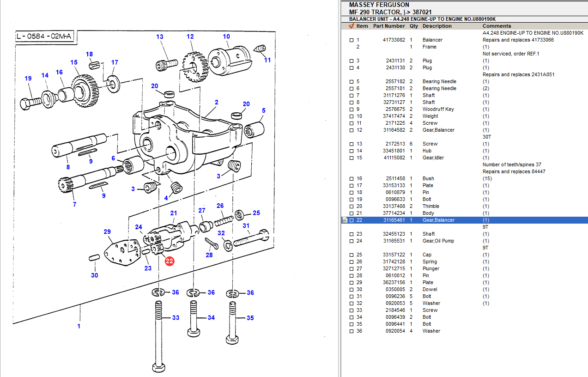Click the red checkmark icon in table header

[x=352, y=26]
